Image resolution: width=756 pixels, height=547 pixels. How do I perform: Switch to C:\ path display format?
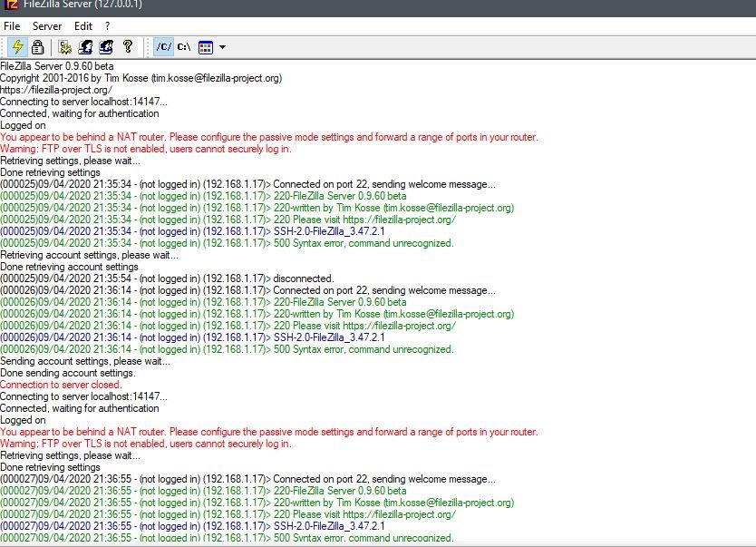(184, 46)
